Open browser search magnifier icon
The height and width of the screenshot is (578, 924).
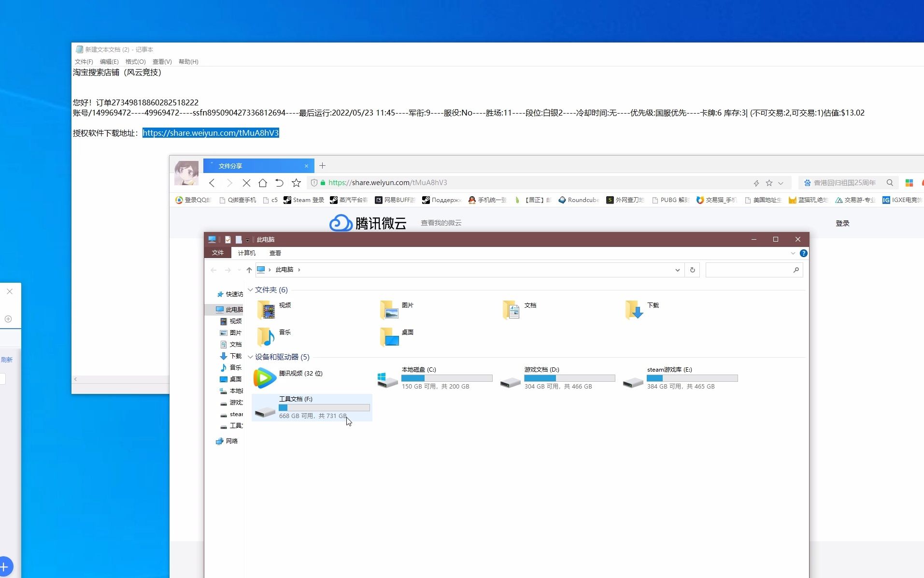coord(890,183)
